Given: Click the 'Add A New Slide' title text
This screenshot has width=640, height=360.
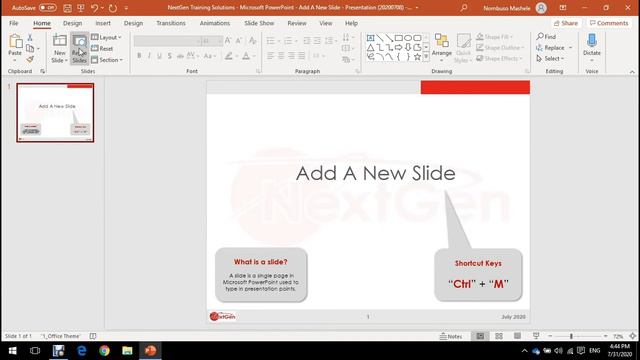Looking at the screenshot, I should (376, 173).
